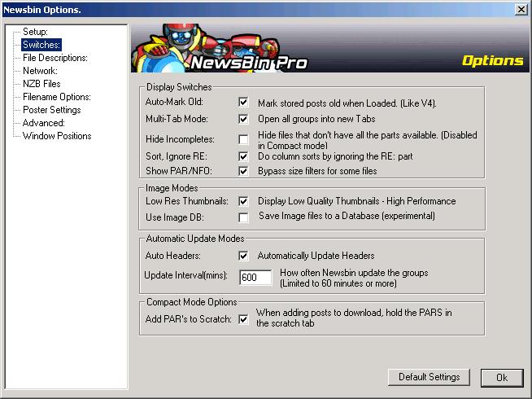Click the Default Settings button
The width and height of the screenshot is (532, 399).
point(429,377)
